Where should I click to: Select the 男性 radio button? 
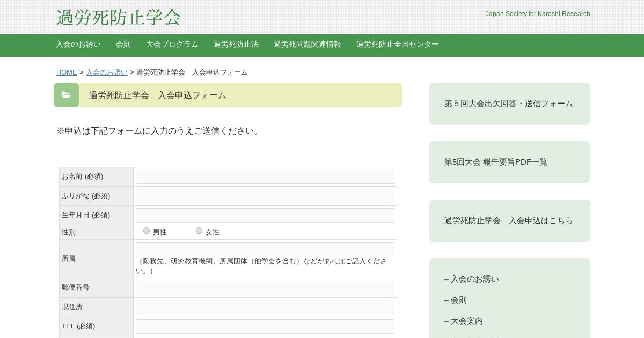147,231
